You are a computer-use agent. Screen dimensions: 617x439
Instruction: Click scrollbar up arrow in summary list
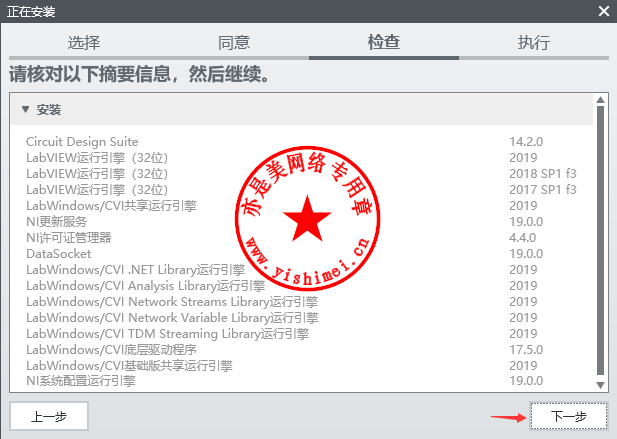click(600, 100)
